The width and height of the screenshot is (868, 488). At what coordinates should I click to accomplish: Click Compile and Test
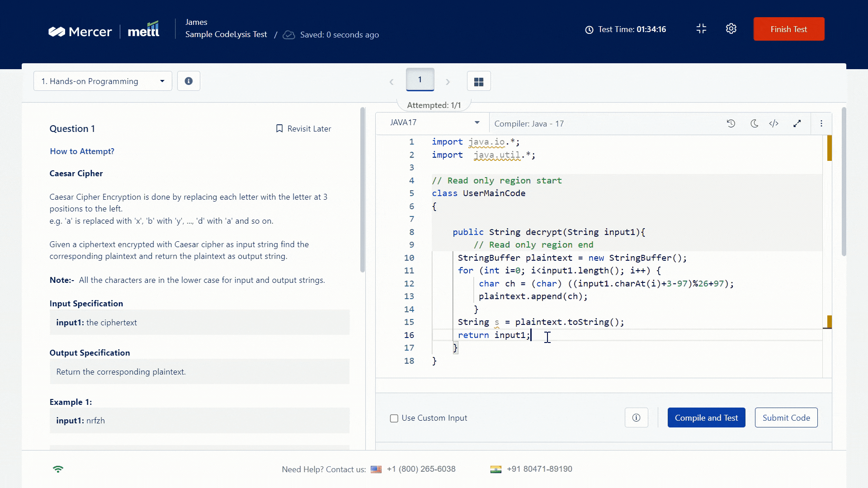click(706, 418)
